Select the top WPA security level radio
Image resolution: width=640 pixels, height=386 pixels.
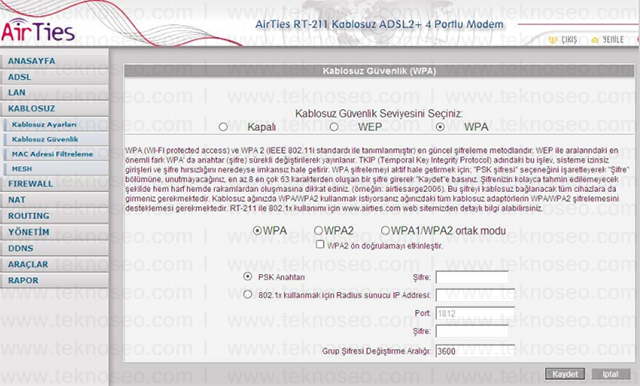click(440, 127)
